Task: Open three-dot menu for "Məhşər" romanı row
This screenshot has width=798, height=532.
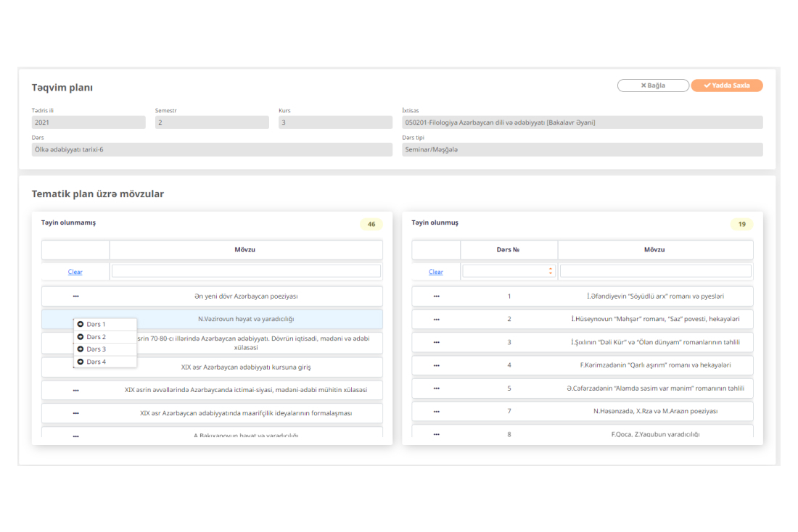Action: pyautogui.click(x=436, y=320)
